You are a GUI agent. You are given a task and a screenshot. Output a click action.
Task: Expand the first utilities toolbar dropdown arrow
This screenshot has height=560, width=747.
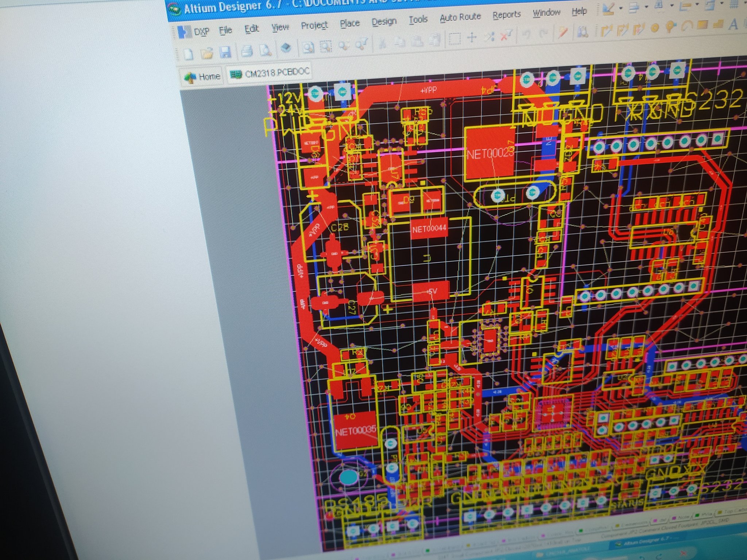coord(620,7)
